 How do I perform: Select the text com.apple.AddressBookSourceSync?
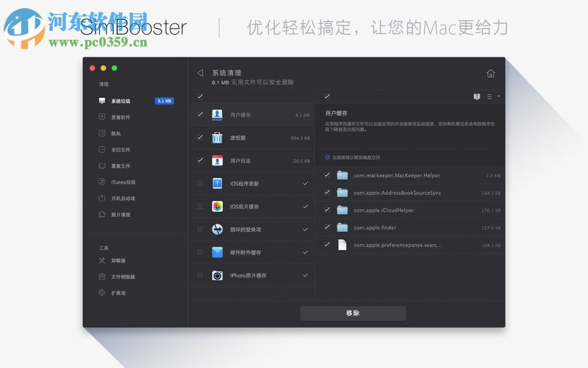398,193
